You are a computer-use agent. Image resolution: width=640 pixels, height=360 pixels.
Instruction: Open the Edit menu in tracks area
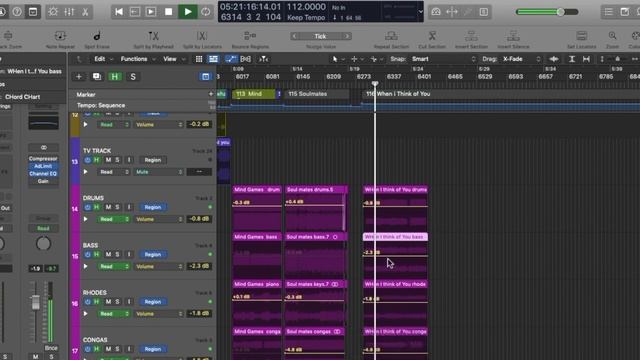[x=103, y=59]
